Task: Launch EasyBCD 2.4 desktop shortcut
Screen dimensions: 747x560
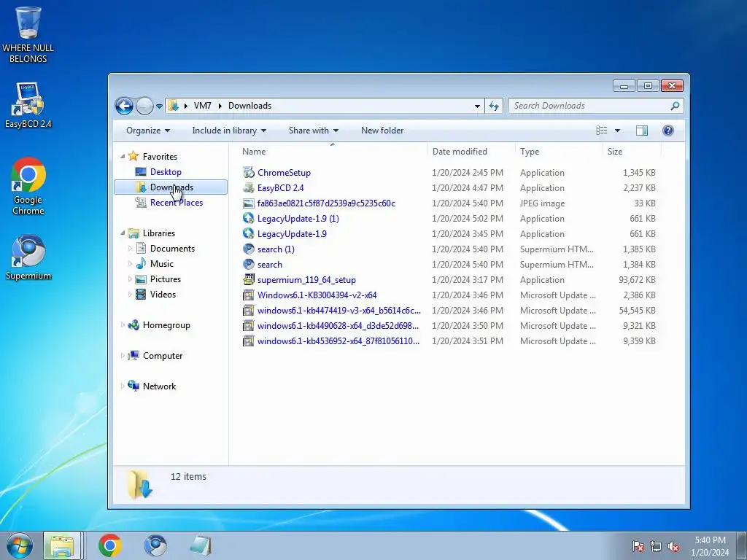Action: (28, 105)
